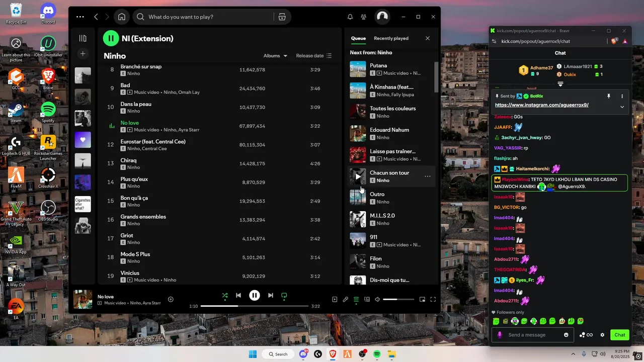The image size is (644, 362).
Task: Click the No love cover art thumbnail
Action: (x=83, y=299)
